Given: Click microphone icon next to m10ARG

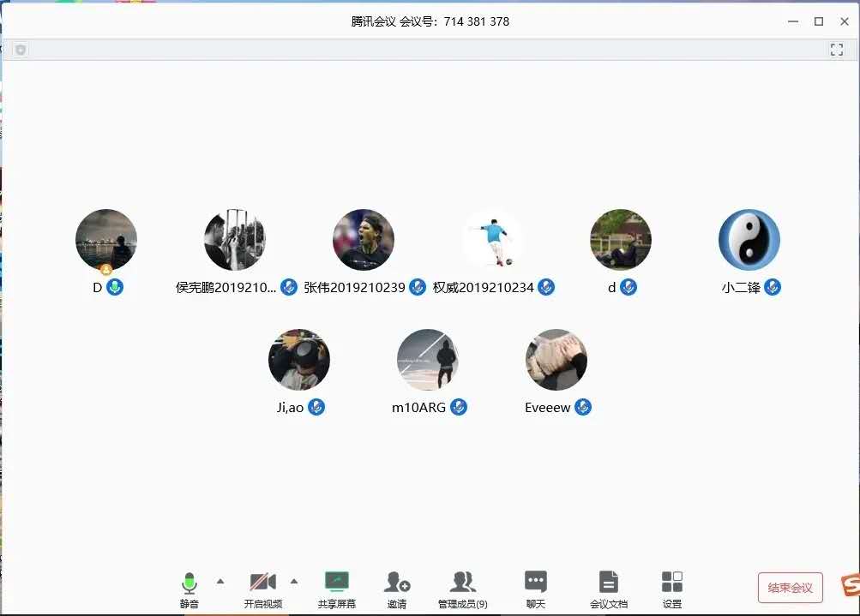Looking at the screenshot, I should click(x=459, y=407).
